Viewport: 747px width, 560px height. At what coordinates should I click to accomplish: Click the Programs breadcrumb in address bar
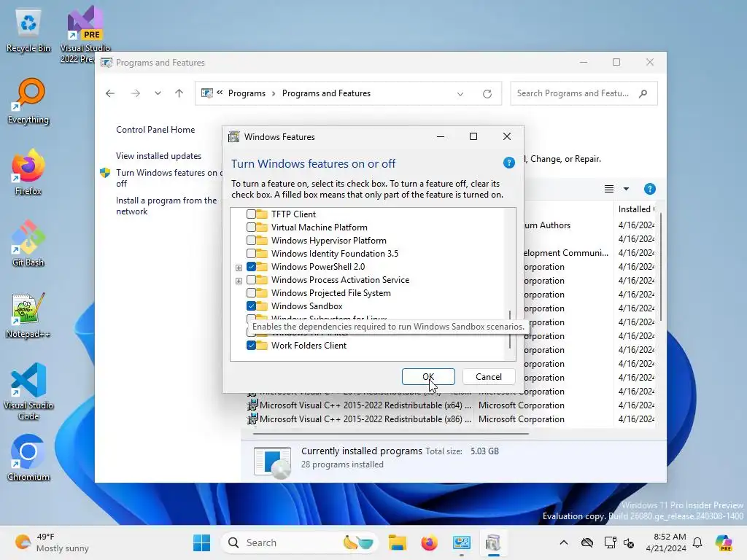pyautogui.click(x=247, y=93)
